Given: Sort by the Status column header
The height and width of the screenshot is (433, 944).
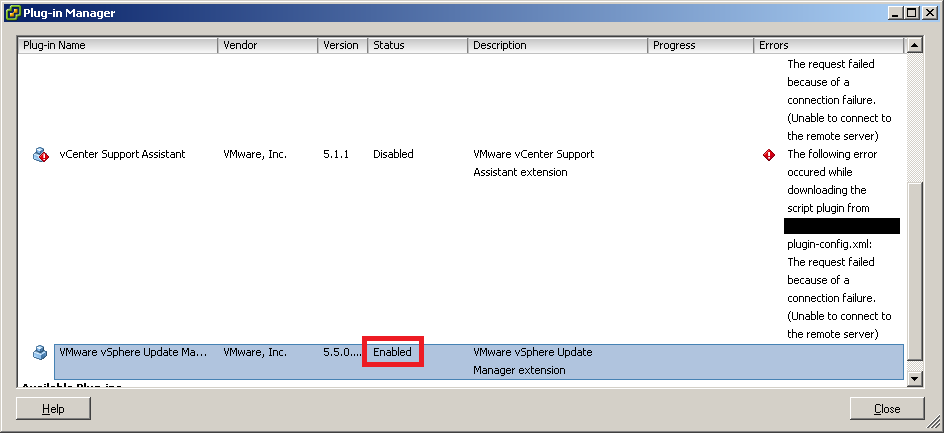Looking at the screenshot, I should (416, 46).
